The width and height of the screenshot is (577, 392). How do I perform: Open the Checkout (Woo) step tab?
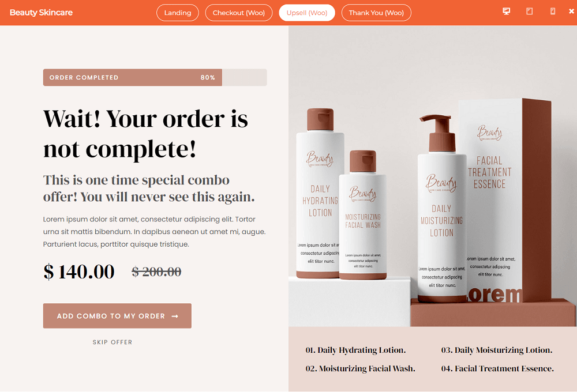(238, 13)
